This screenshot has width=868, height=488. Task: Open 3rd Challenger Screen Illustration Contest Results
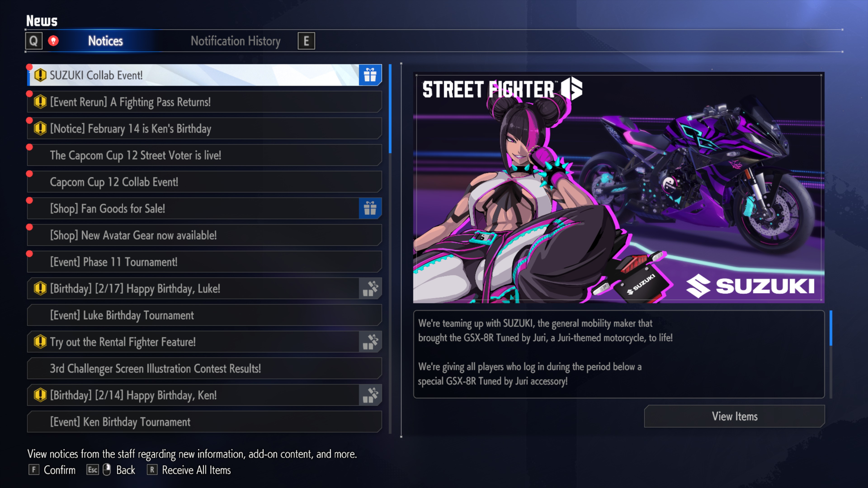click(205, 368)
